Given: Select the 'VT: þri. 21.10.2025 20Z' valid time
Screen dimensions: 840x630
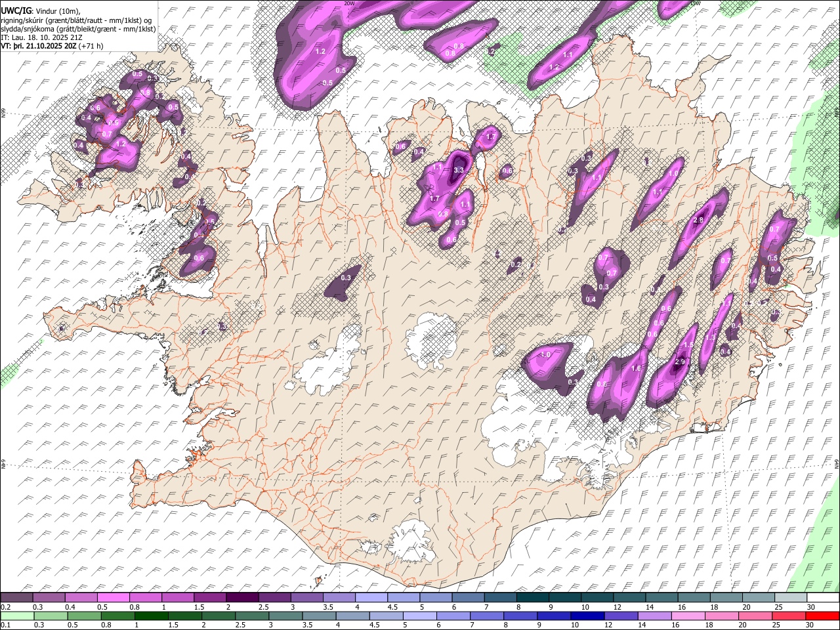Looking at the screenshot, I should coord(39,47).
